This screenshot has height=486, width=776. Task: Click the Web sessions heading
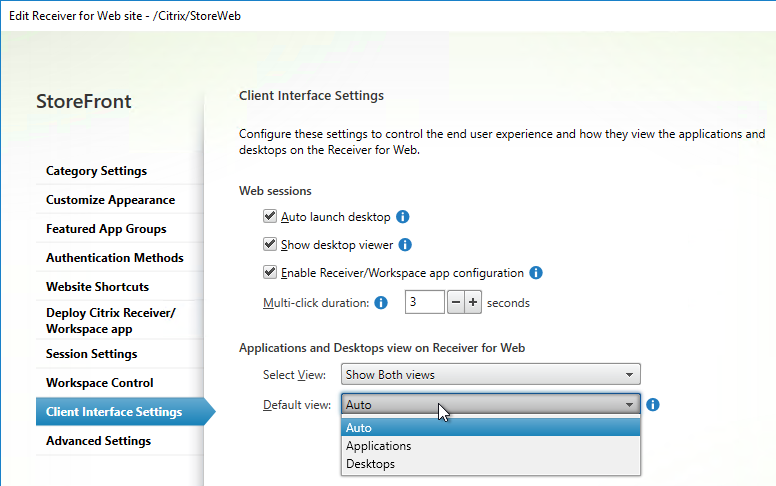275,191
